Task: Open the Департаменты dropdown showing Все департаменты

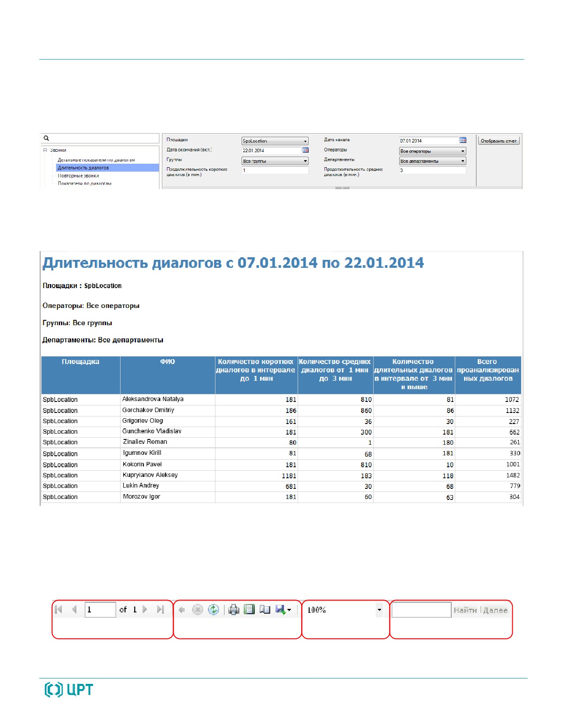Action: (x=432, y=161)
